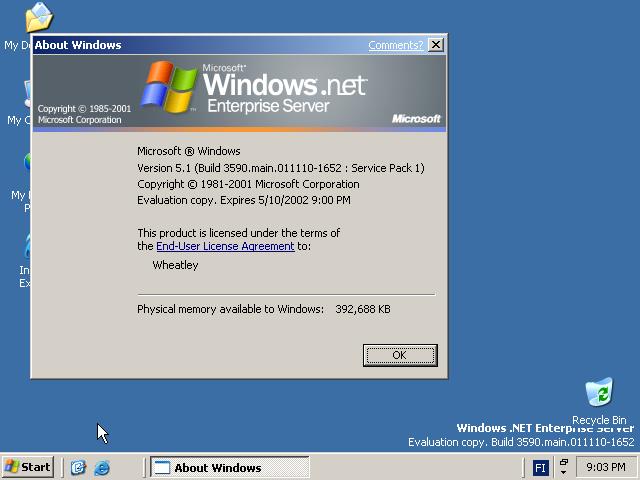Click the 392,688 KB memory value
The height and width of the screenshot is (480, 640).
pos(363,309)
